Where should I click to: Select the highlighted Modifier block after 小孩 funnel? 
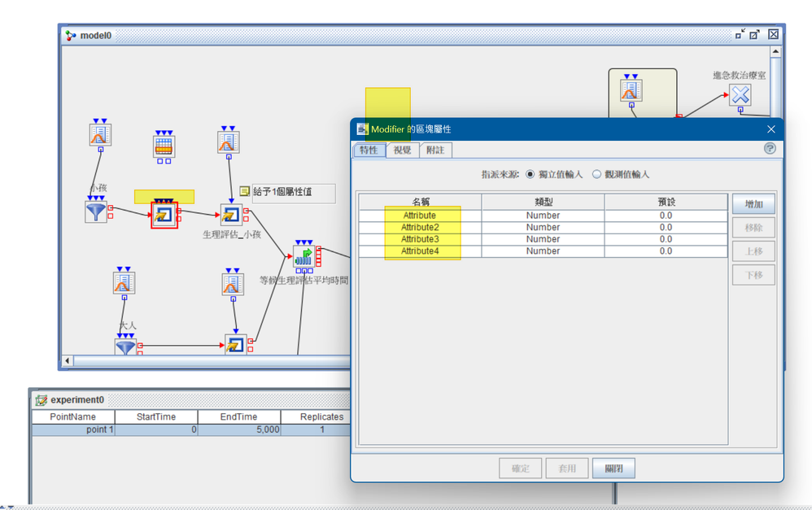[164, 215]
